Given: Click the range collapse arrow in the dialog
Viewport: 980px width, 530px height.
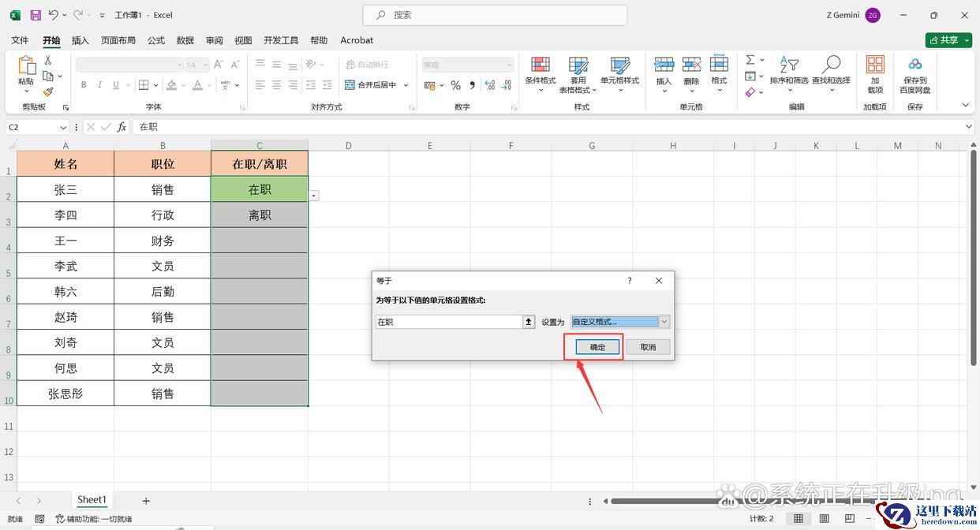Looking at the screenshot, I should click(x=529, y=322).
